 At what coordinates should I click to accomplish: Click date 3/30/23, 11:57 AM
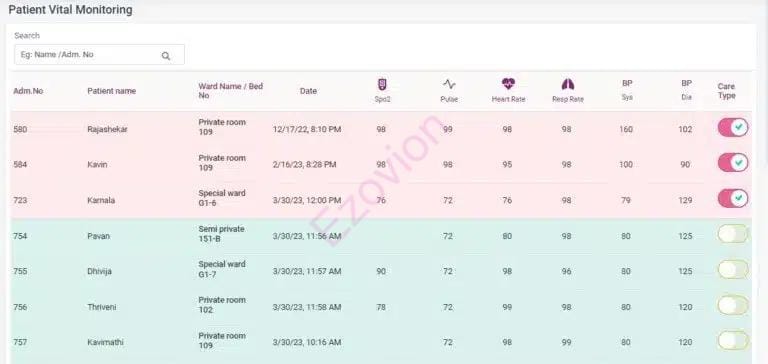point(307,271)
